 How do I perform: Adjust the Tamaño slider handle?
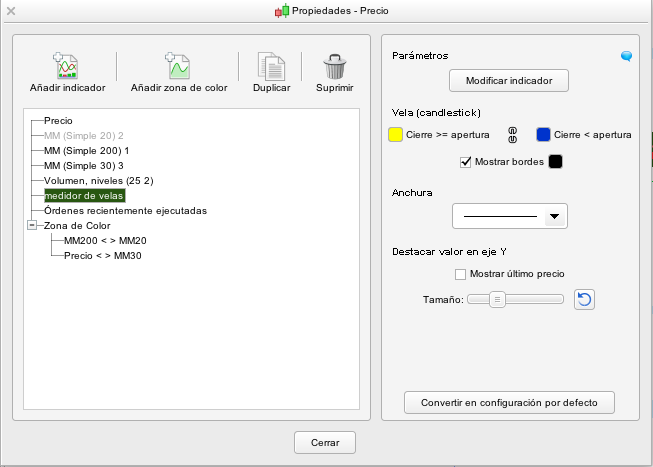pos(497,300)
